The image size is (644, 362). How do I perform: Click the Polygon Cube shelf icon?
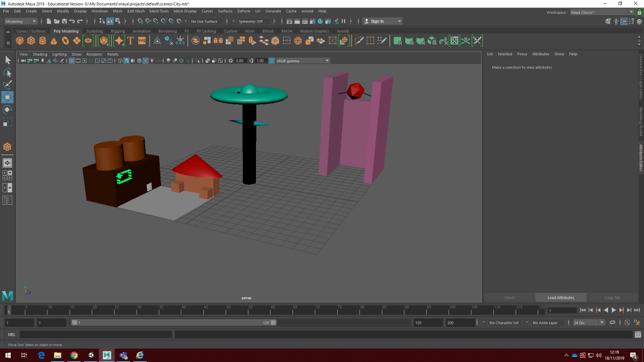31,41
